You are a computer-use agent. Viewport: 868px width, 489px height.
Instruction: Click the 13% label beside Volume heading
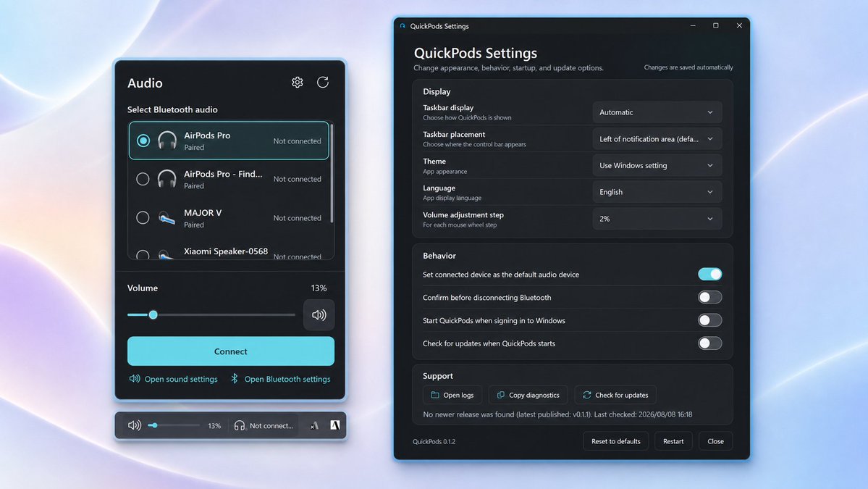click(319, 288)
